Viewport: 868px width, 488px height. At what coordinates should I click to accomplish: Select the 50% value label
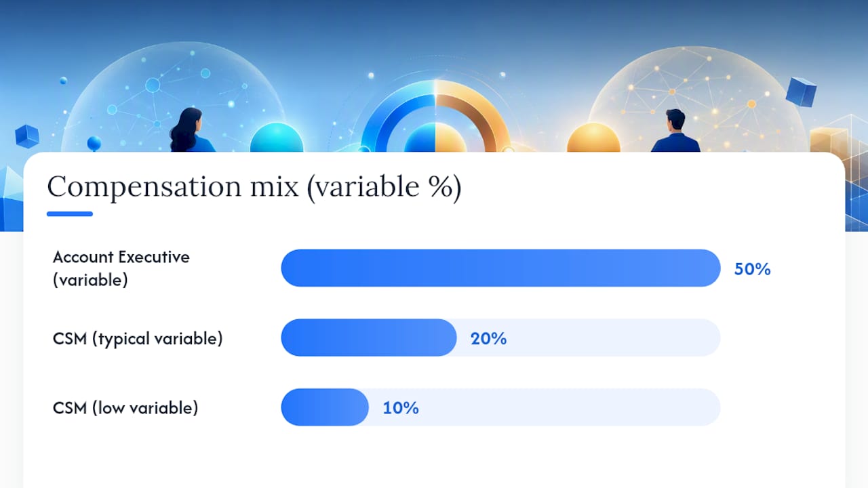coord(752,269)
